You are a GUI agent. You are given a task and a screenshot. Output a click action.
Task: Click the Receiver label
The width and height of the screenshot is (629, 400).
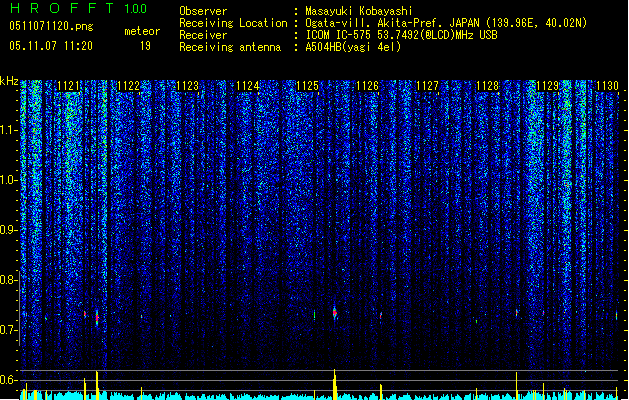(203, 35)
